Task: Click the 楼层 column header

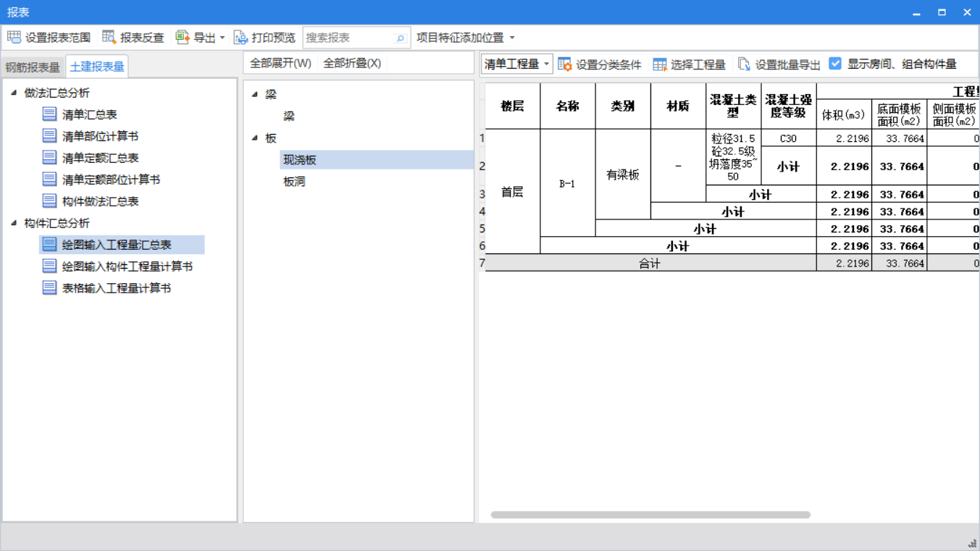Action: (x=513, y=106)
